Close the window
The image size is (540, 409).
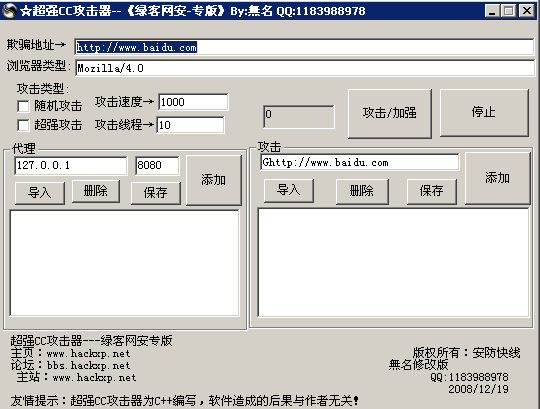coord(527,11)
